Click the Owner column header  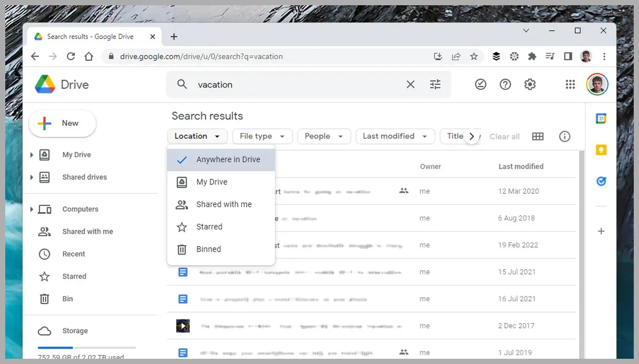coord(431,167)
